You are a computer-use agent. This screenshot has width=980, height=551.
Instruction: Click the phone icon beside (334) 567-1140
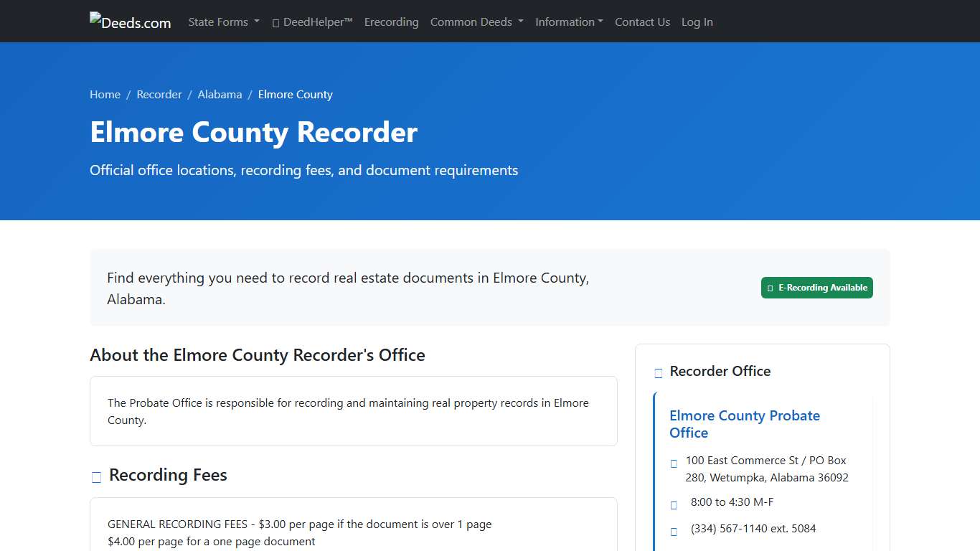tap(674, 531)
